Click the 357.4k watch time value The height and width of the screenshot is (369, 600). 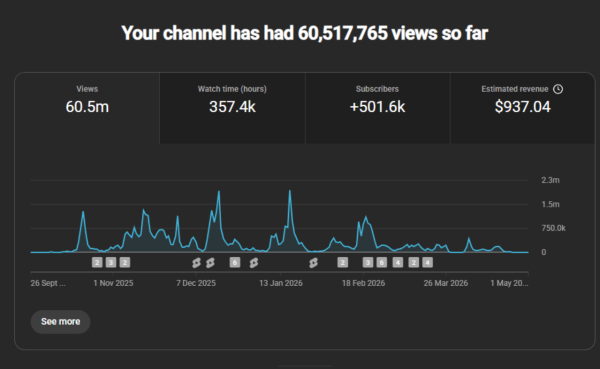click(232, 107)
